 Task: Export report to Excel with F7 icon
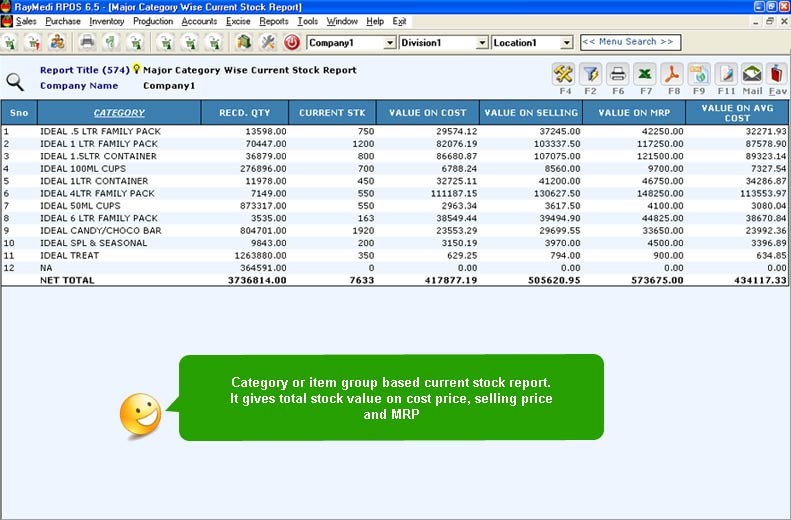pyautogui.click(x=645, y=75)
